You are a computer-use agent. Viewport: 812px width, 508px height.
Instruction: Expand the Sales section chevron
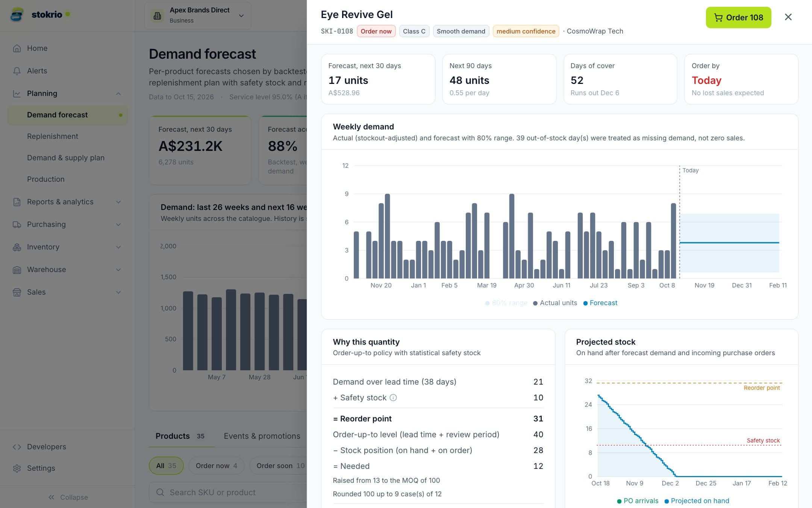118,292
